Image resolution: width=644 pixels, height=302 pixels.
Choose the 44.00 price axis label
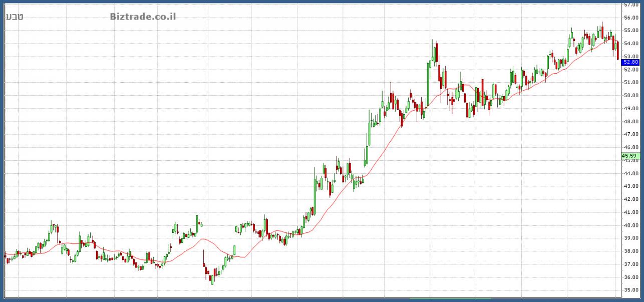(x=630, y=174)
